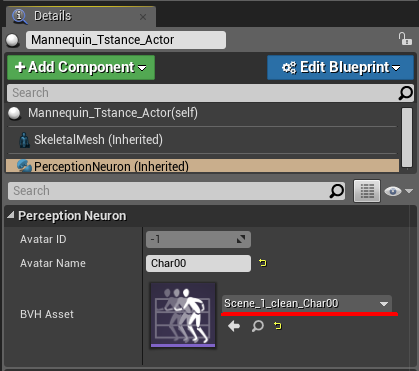The width and height of the screenshot is (419, 371).
Task: Open the property matrix grid view
Action: pos(367,191)
